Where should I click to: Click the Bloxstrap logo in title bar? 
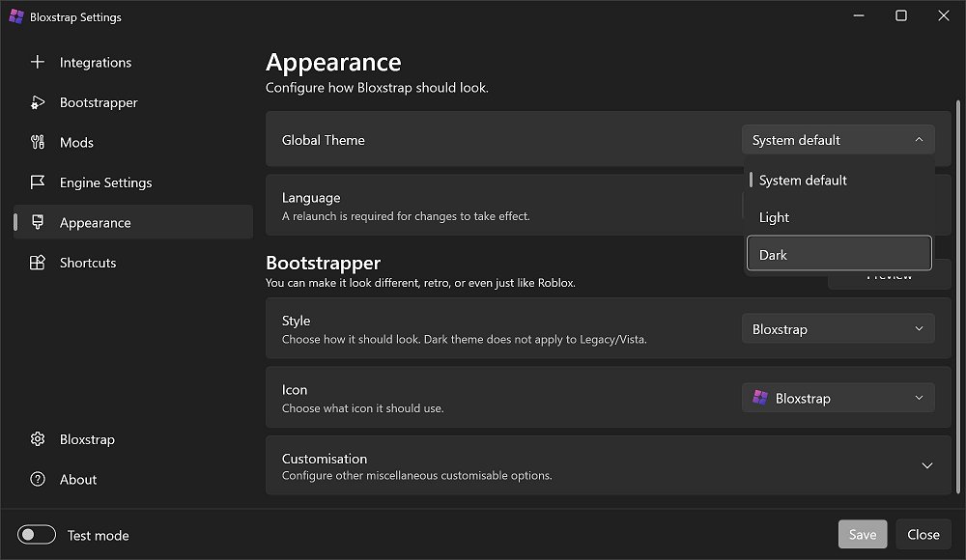(x=15, y=16)
